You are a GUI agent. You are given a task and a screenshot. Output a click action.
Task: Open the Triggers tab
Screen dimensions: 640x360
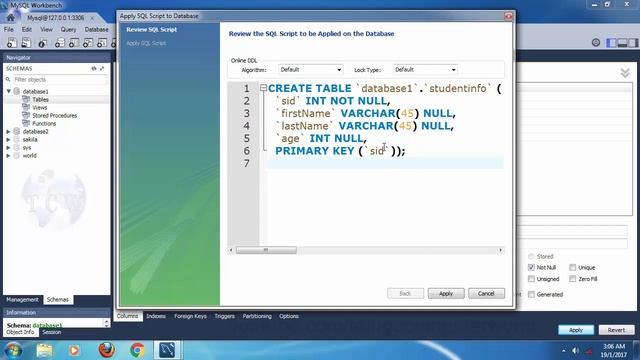224,316
